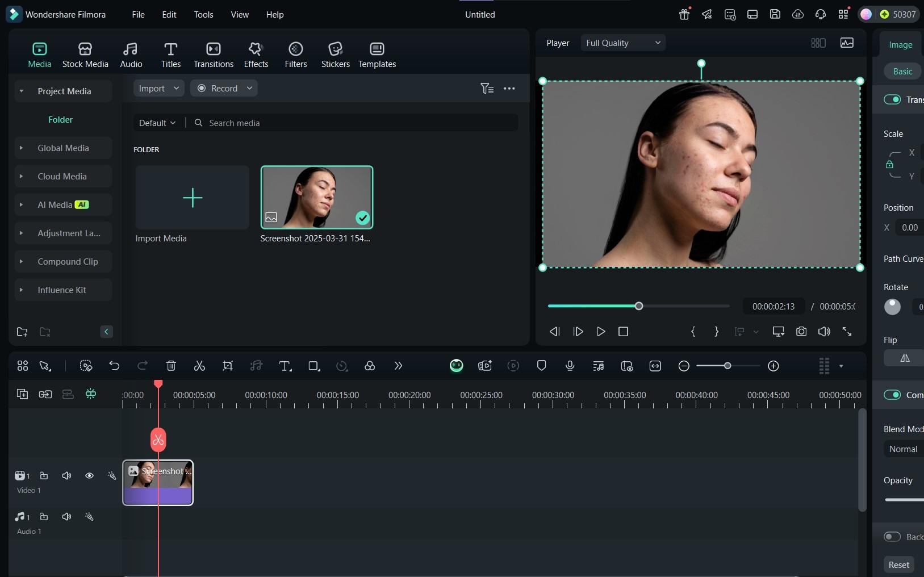Open the Effects tab

point(256,55)
